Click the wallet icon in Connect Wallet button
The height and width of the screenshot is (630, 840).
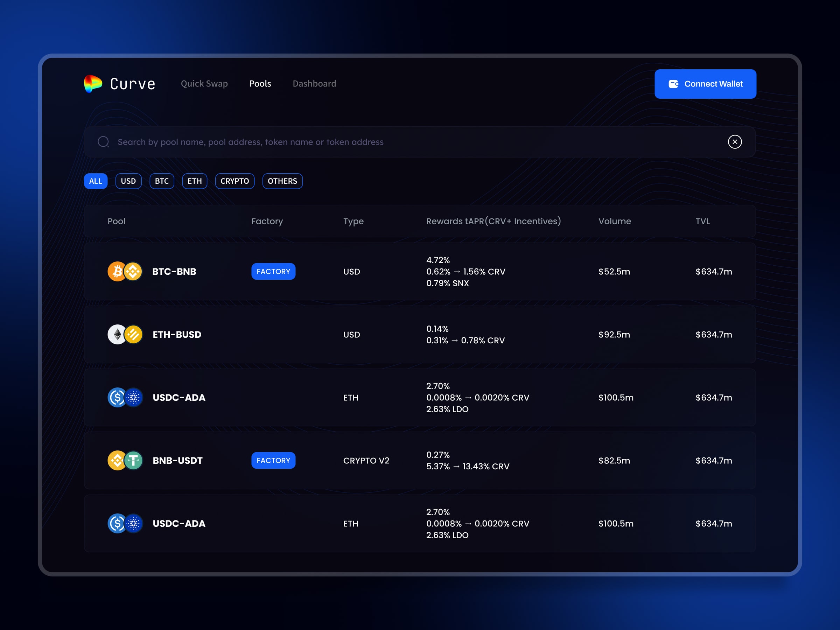[x=673, y=84]
